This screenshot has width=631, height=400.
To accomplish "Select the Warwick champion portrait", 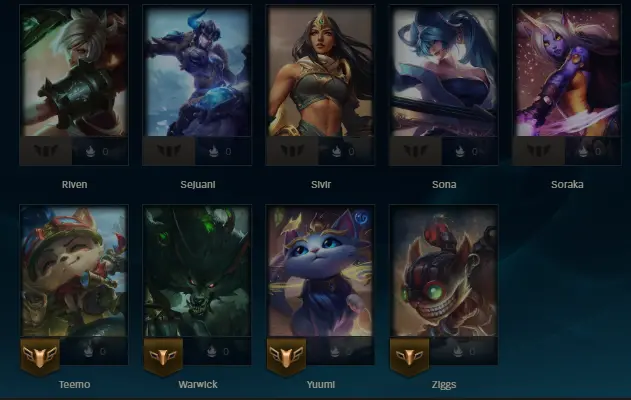I will coord(197,271).
